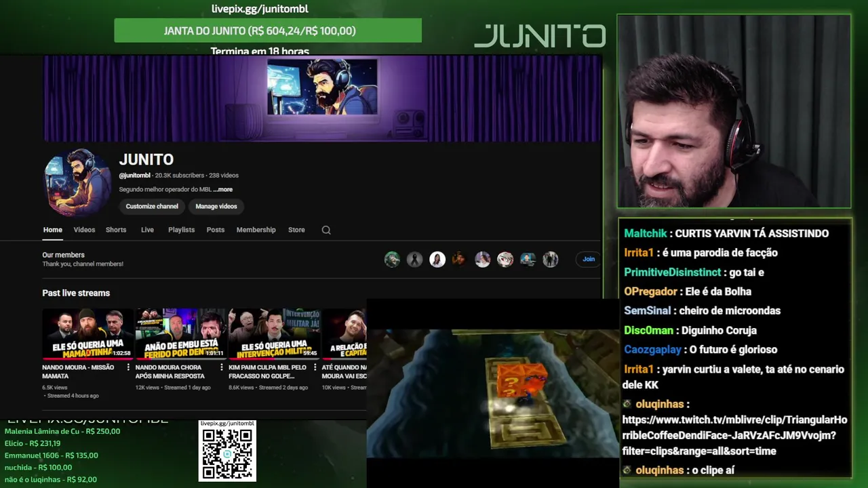Open the Membership tab

pos(256,230)
